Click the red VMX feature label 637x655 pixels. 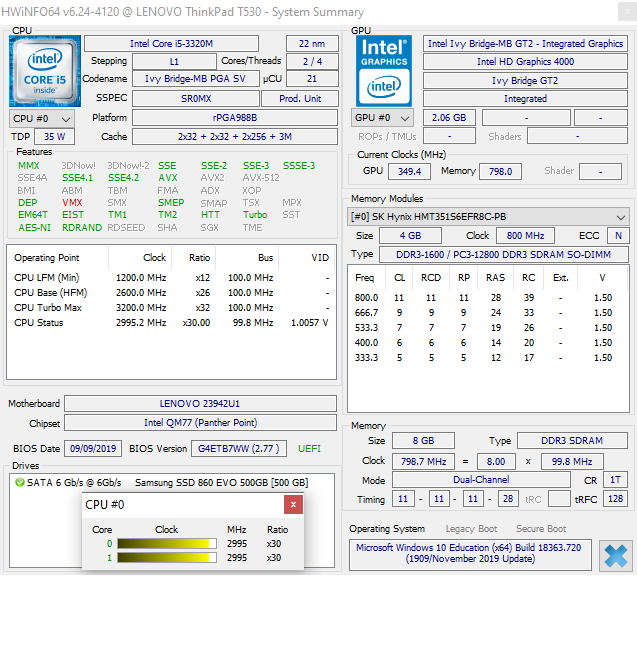coord(72,203)
